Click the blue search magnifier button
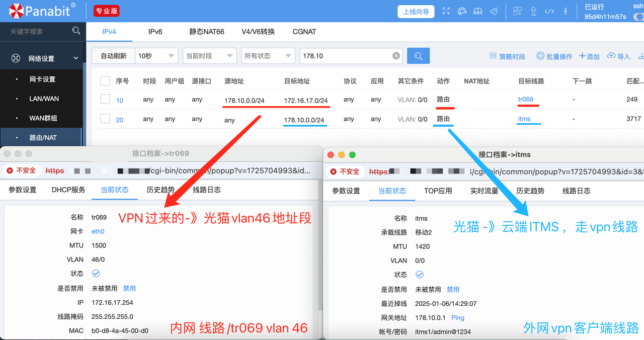644x340 pixels. 418,56
